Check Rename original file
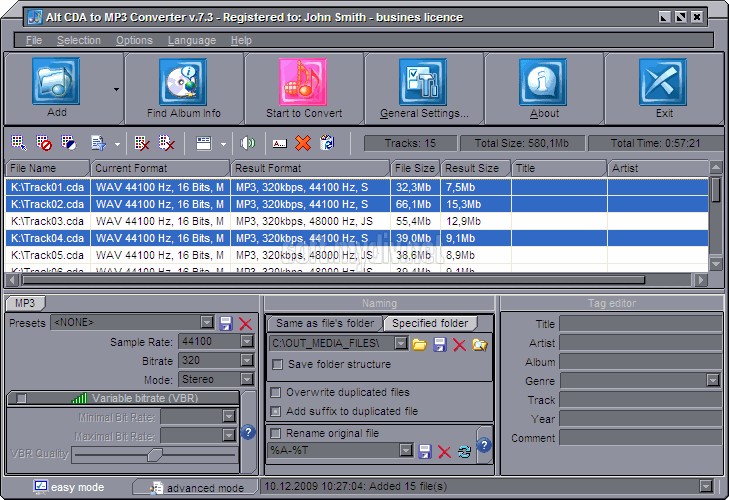 point(276,433)
